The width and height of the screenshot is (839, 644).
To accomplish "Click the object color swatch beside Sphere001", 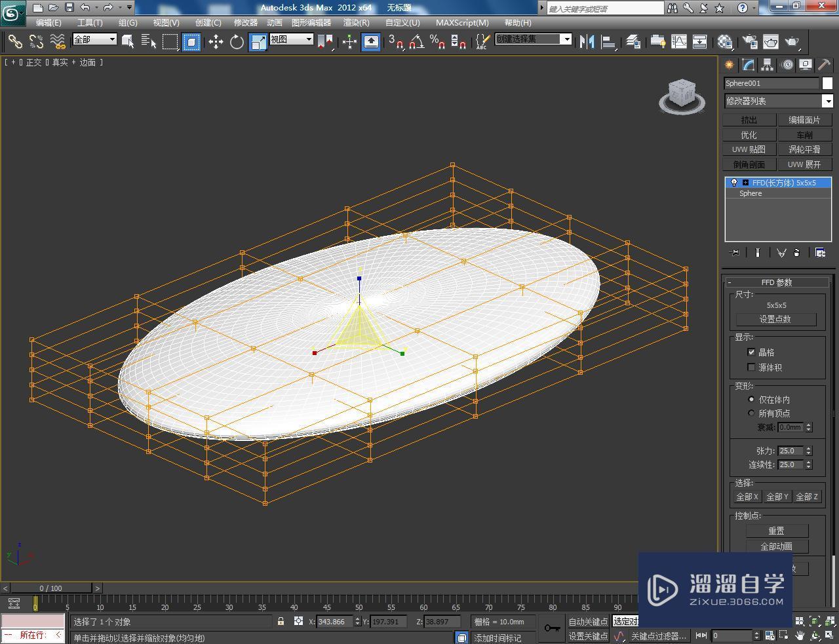I will click(827, 83).
